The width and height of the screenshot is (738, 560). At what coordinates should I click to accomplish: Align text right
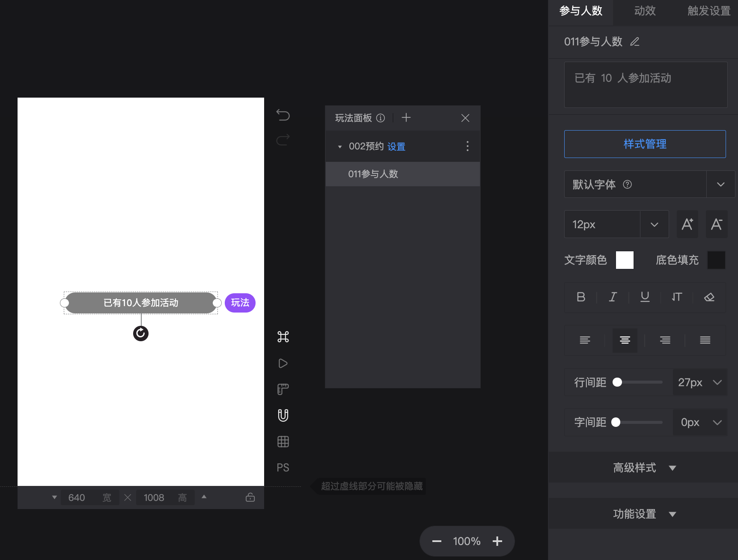pos(665,340)
